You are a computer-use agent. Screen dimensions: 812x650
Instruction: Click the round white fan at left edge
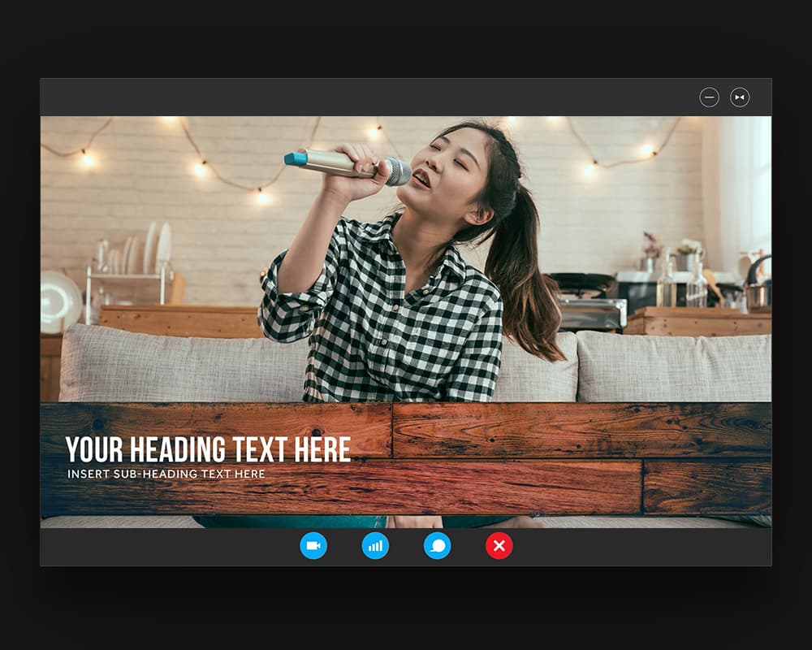59,301
